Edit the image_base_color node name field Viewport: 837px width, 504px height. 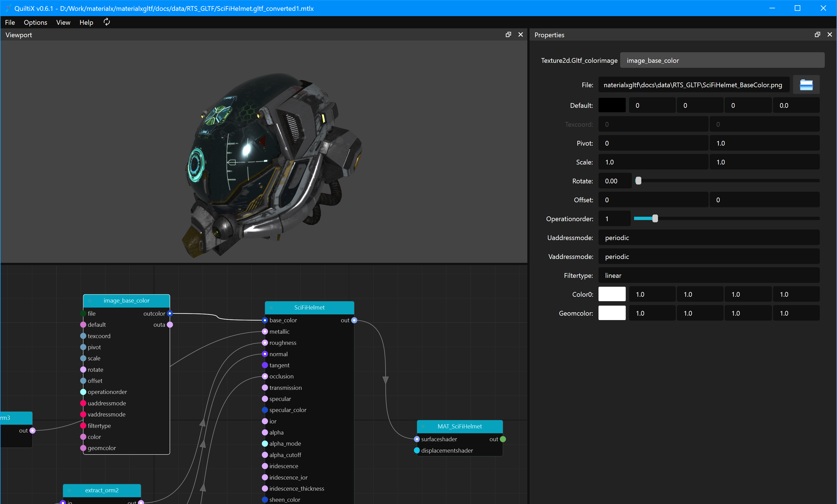722,61
